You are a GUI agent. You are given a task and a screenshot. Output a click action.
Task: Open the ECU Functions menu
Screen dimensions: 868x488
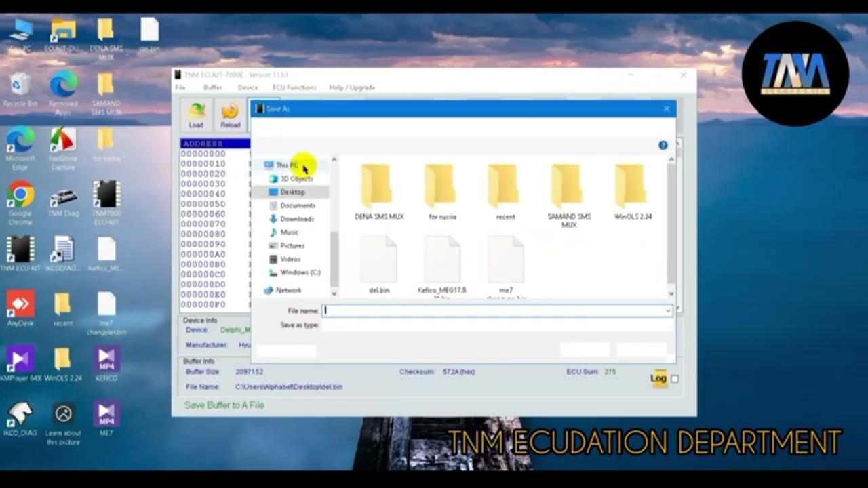tap(294, 87)
